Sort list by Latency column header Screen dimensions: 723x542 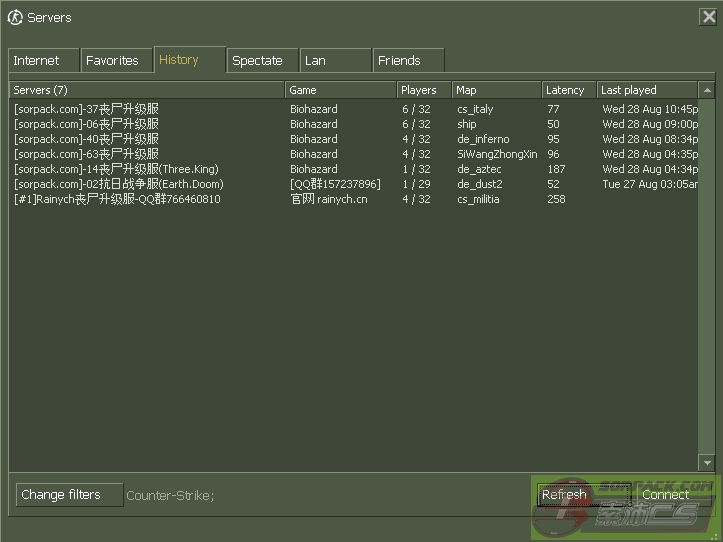pos(569,90)
